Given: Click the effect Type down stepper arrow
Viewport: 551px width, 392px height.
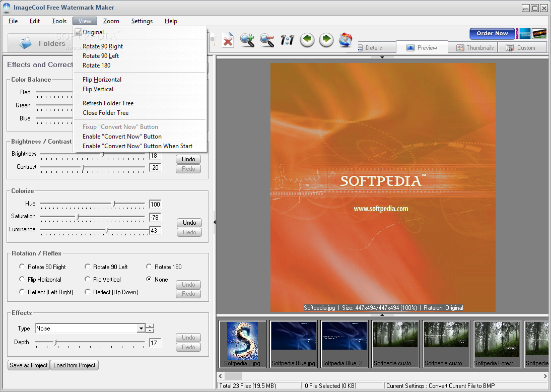Looking at the screenshot, I should click(x=150, y=331).
